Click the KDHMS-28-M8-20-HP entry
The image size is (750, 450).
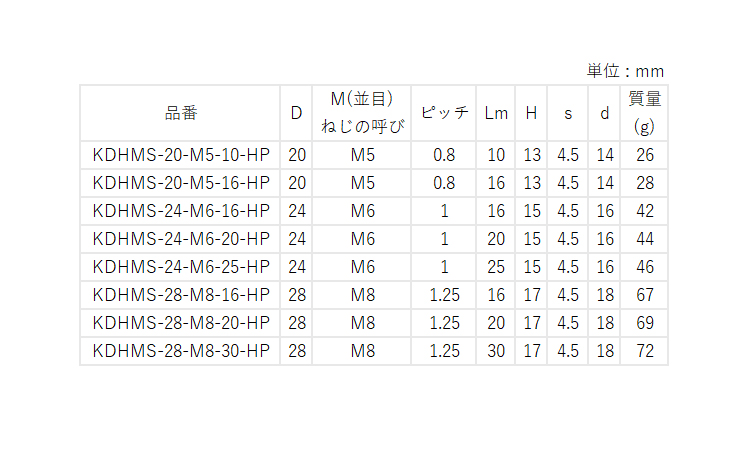pos(181,323)
